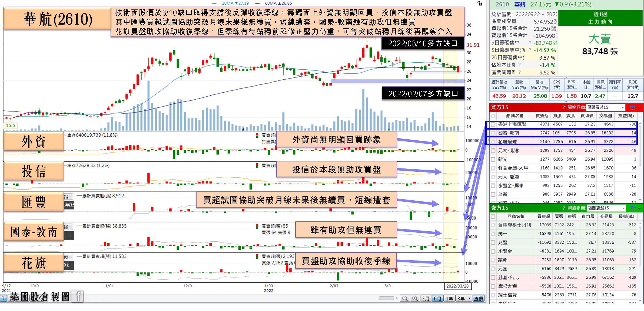The height and width of the screenshot is (311, 644).
Task: Click the 瑞士信貸 seller row
Action: [x=564, y=295]
